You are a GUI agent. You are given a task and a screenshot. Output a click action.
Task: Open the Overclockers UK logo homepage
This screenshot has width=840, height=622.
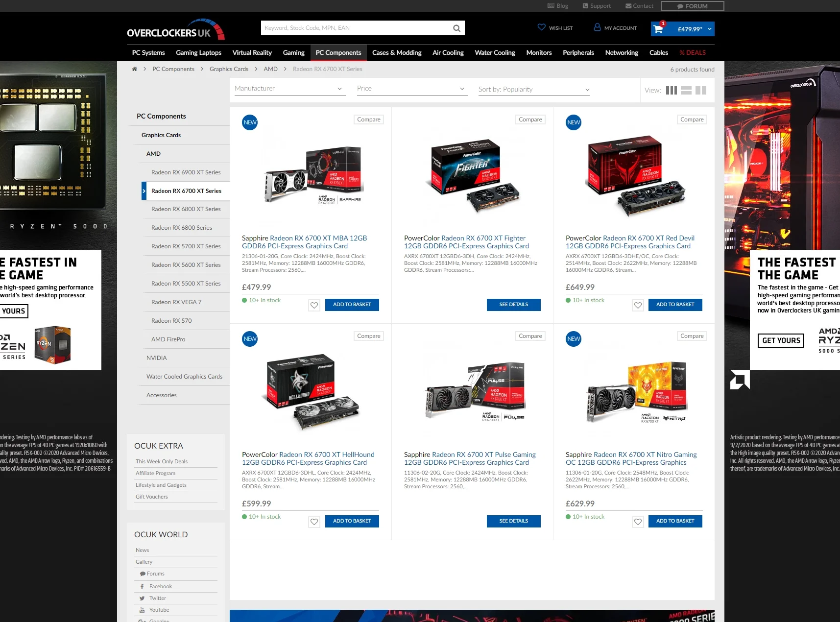coord(176,29)
